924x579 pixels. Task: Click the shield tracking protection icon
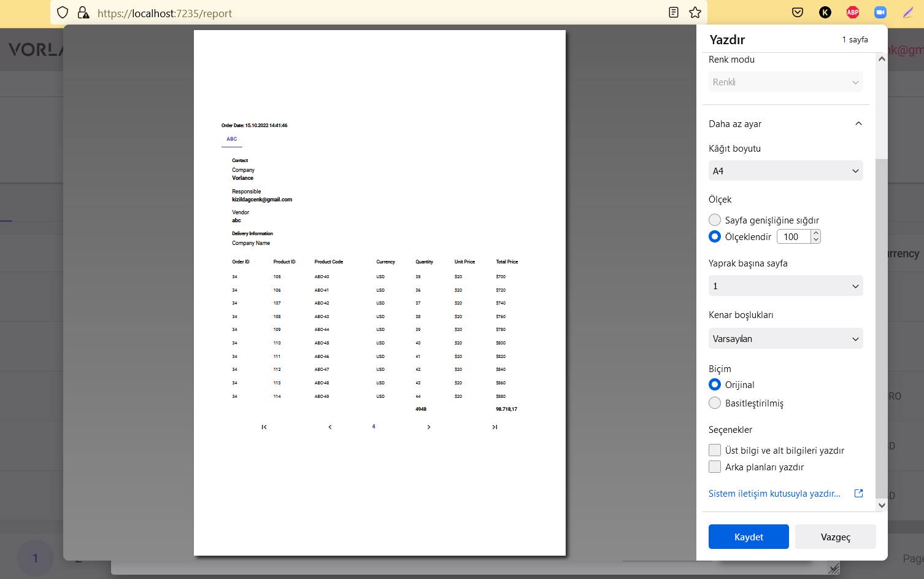tap(63, 12)
